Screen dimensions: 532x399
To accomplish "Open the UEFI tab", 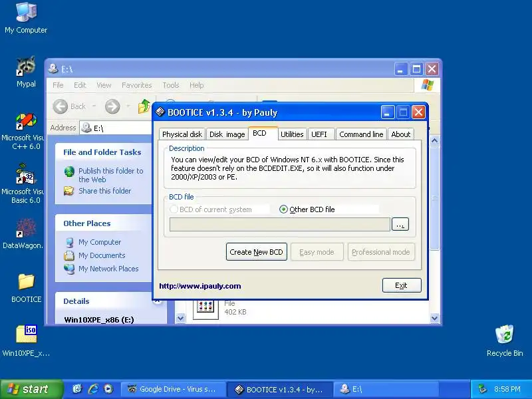I will coord(321,134).
